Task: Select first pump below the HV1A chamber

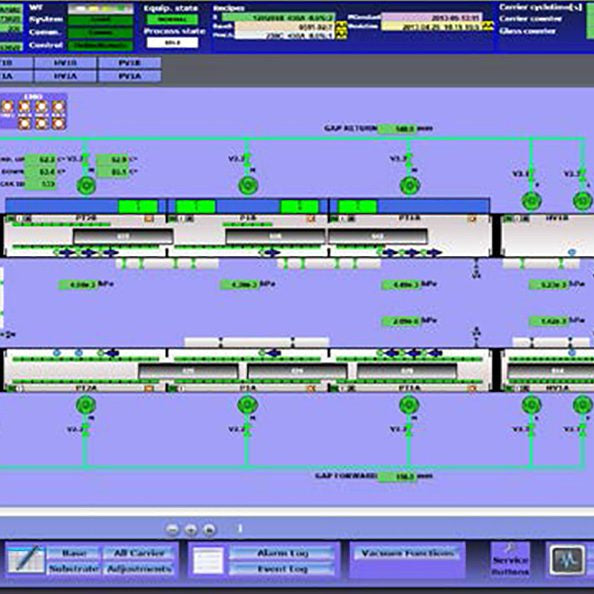Action: [x=531, y=405]
